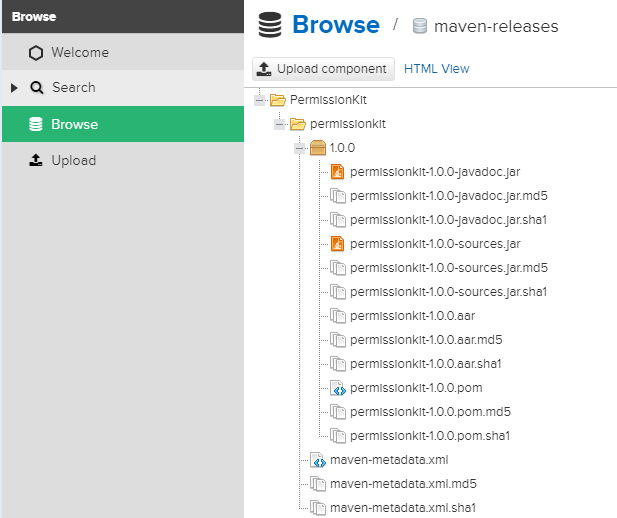Click the maven-releases repository icon in breadcrumb
The width and height of the screenshot is (617, 518).
420,27
